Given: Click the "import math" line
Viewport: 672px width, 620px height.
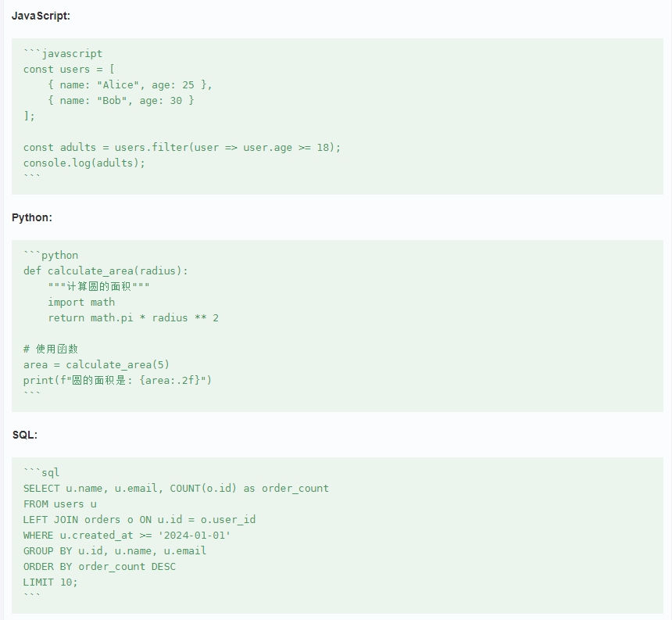Looking at the screenshot, I should click(81, 302).
